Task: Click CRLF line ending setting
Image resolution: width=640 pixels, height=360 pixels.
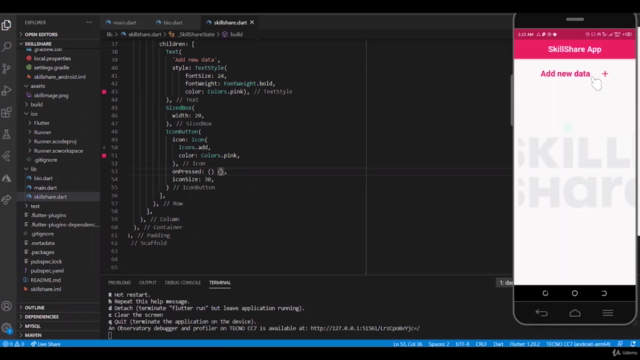Action: tap(481, 344)
